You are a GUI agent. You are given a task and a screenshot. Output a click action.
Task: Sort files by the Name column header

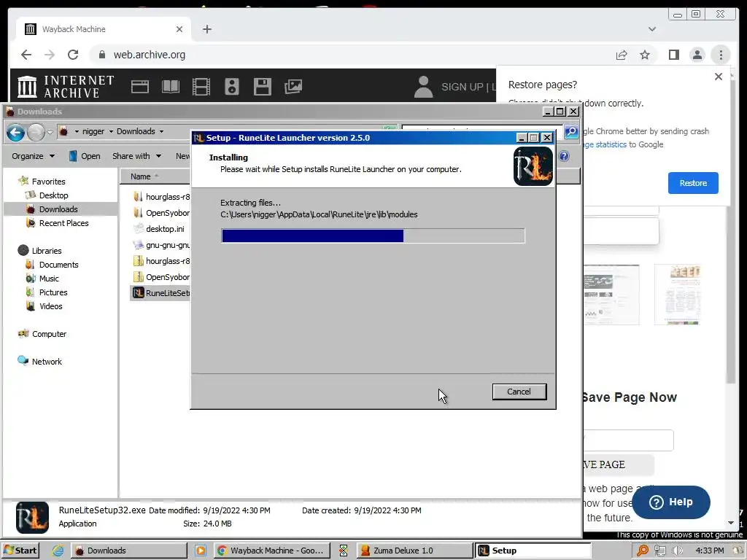154,176
